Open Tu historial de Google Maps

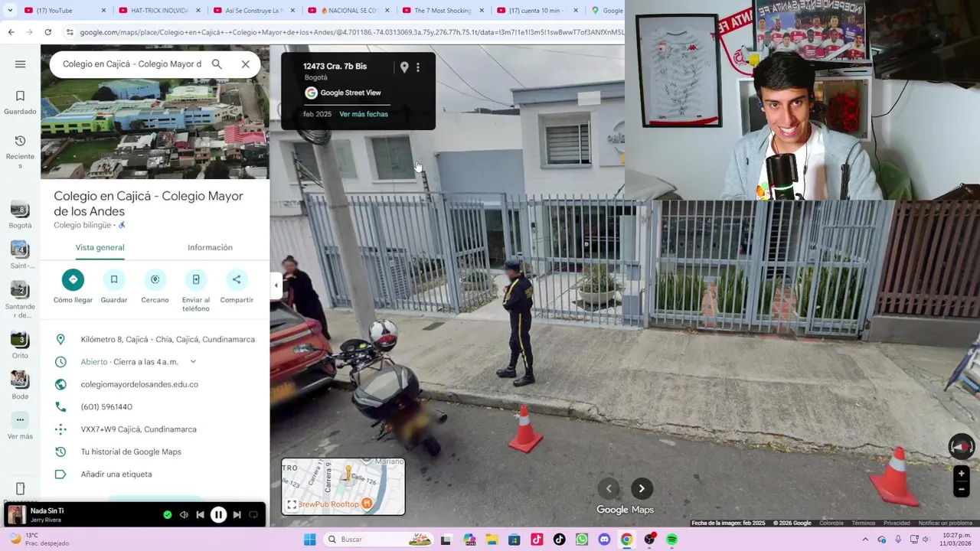(131, 452)
